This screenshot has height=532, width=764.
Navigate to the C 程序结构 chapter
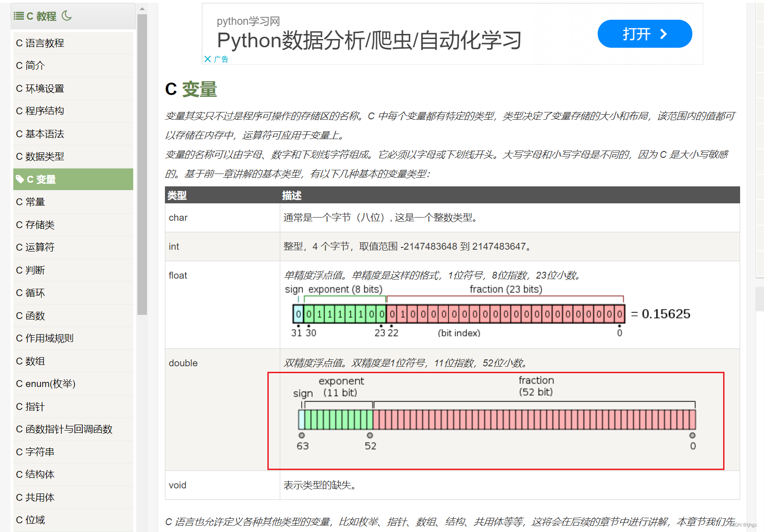pyautogui.click(x=40, y=111)
